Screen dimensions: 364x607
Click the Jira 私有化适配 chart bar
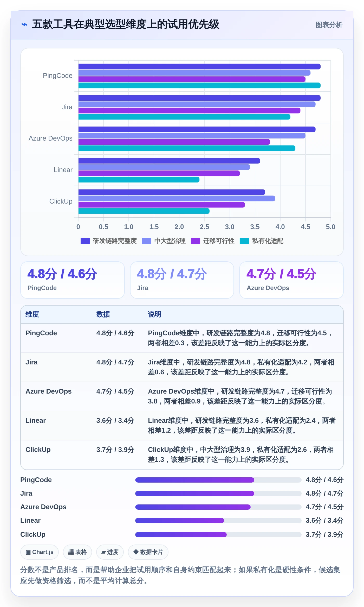point(184,117)
